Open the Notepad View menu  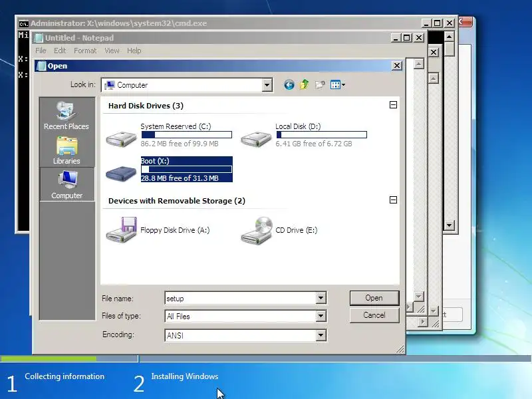coord(112,51)
